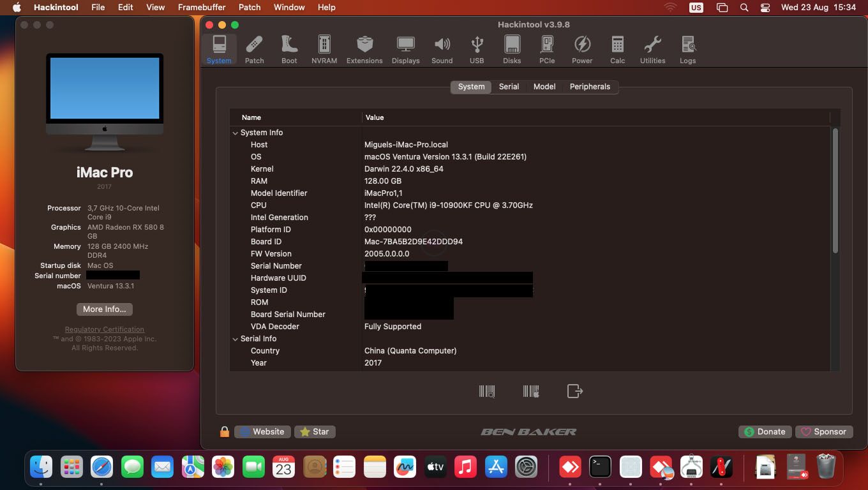Screen dimensions: 868x490
Task: Click the Wi-Fi status icon
Action: (670, 8)
